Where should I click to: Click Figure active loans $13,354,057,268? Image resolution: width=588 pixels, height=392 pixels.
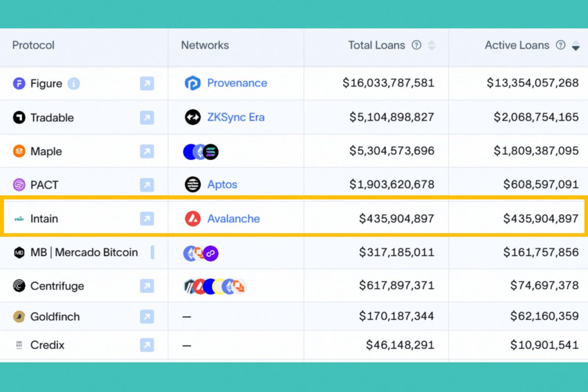[533, 83]
